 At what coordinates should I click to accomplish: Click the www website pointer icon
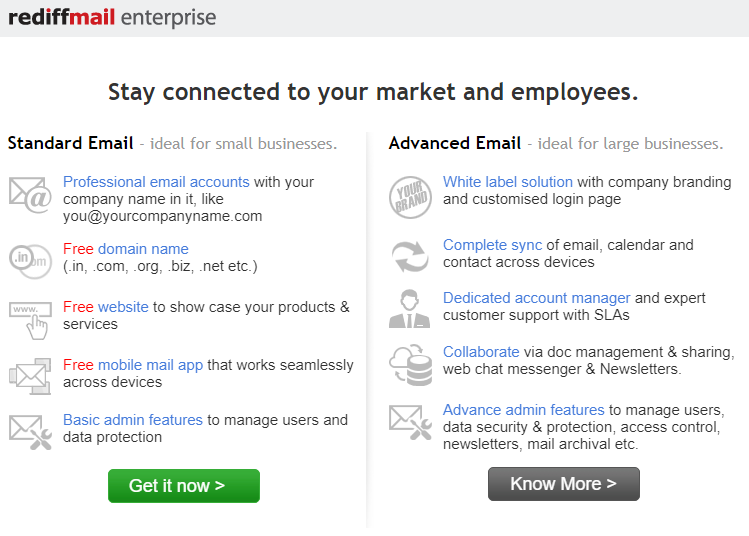coord(30,317)
